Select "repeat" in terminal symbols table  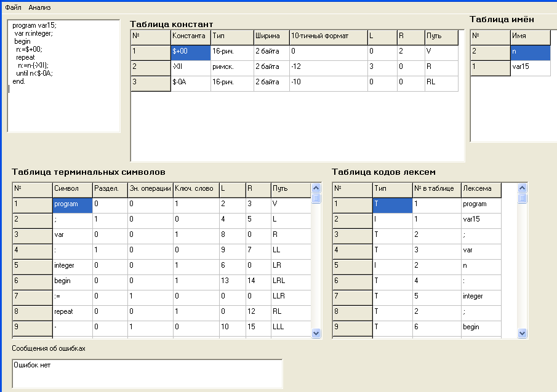tap(72, 312)
